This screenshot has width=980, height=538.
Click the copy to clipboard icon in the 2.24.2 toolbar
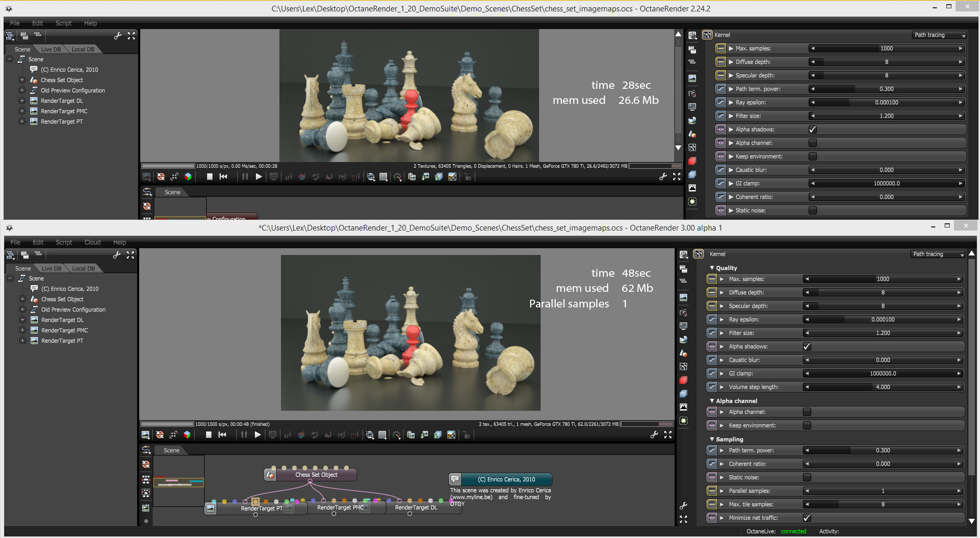point(412,177)
